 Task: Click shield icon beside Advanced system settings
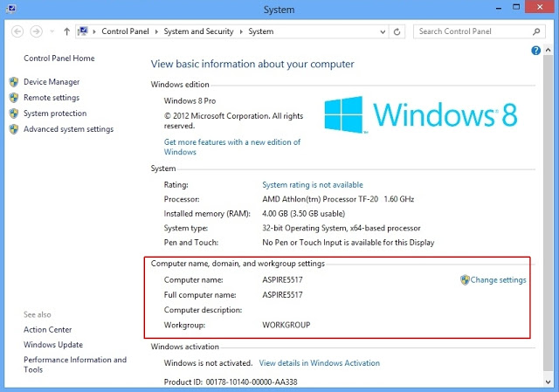click(14, 129)
